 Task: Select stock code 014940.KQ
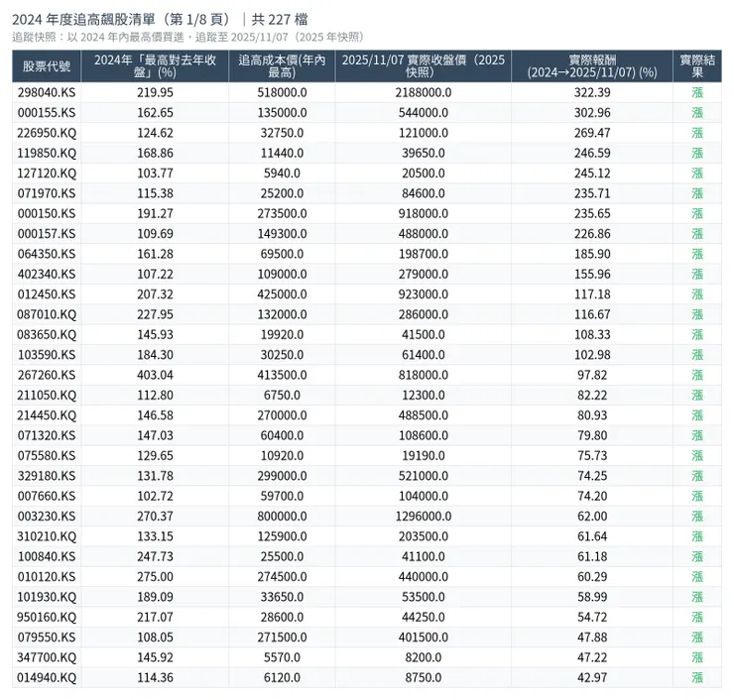[47, 677]
